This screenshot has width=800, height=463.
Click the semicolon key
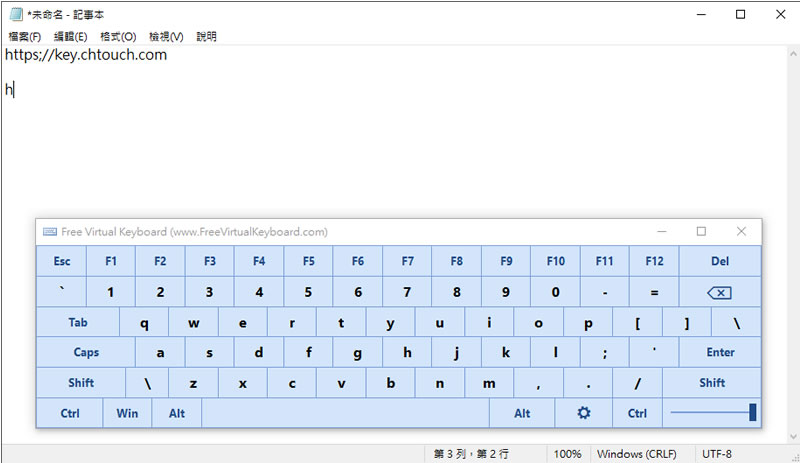click(605, 352)
